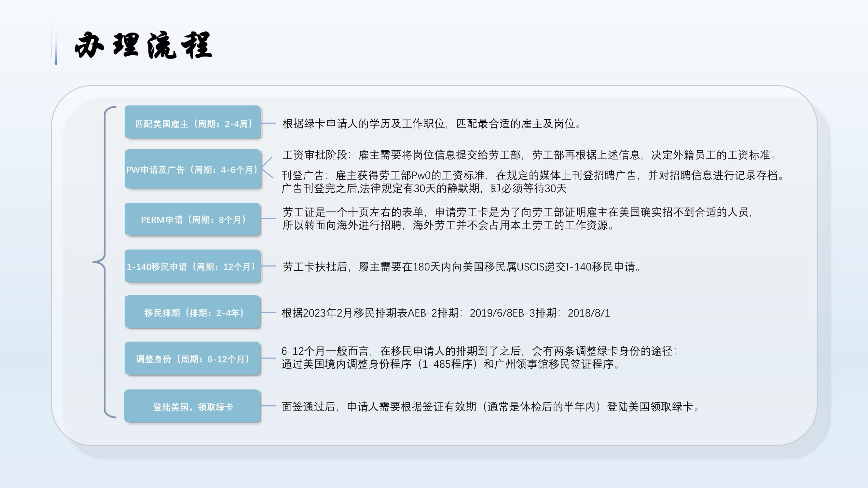868x488 pixels.
Task: Click the line starting 根据2023年2月移民排期表
Action: point(446,313)
